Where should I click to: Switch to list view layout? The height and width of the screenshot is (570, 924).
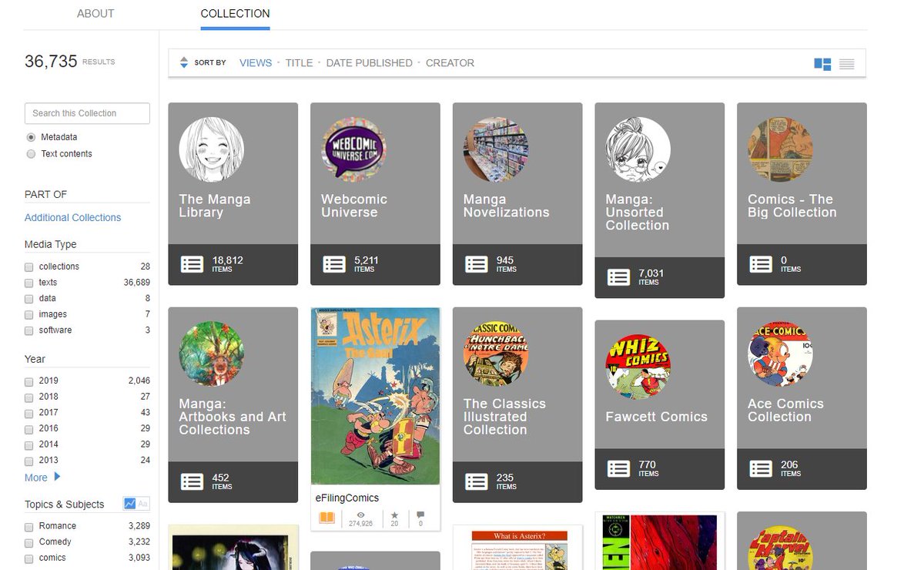tap(847, 64)
